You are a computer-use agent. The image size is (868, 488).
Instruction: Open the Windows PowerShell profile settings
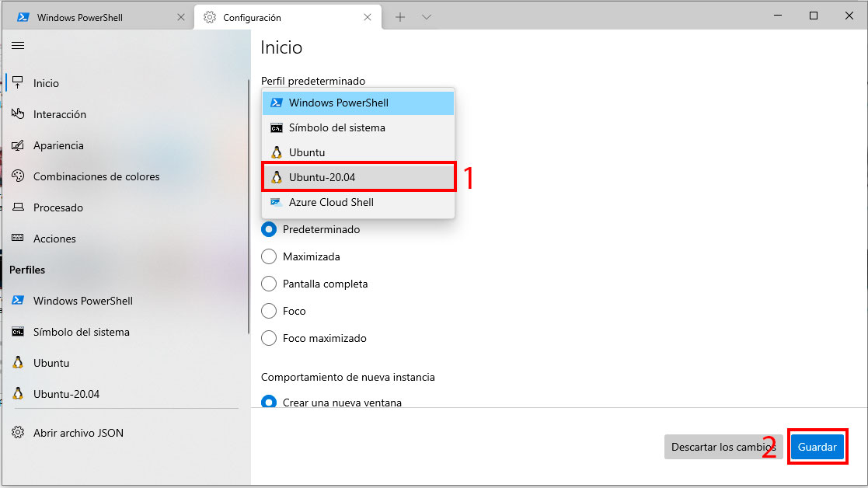[126, 301]
